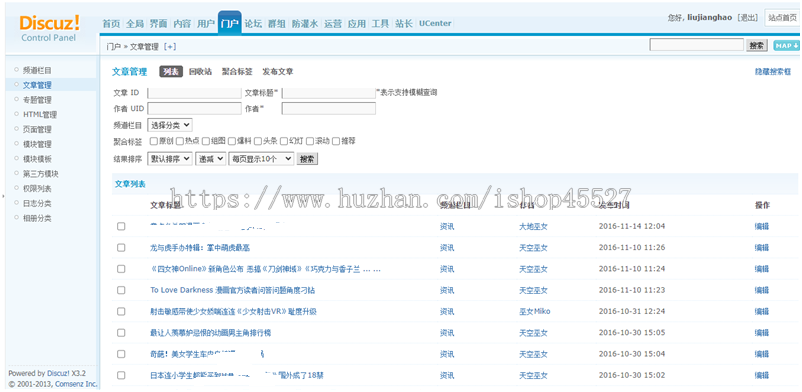Image resolution: width=802 pixels, height=392 pixels.
Task: Click the Discuz! Control Panel logo
Action: pos(49,28)
